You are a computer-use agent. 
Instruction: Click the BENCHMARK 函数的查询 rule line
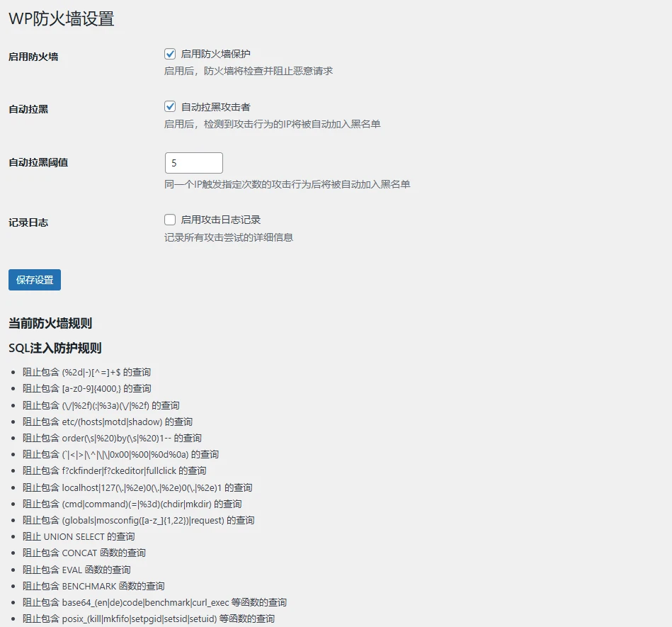pyautogui.click(x=93, y=586)
